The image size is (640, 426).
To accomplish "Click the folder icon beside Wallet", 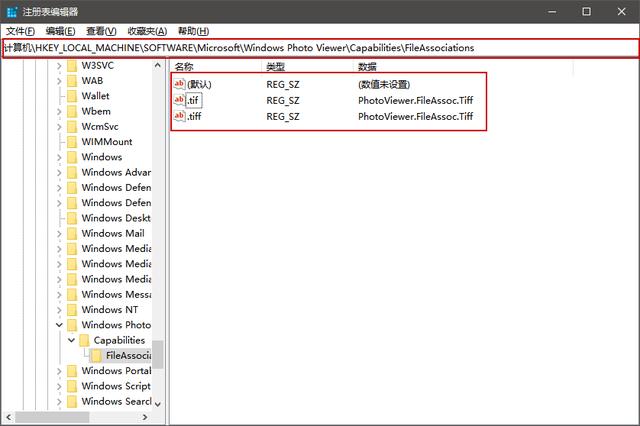I will click(x=72, y=96).
